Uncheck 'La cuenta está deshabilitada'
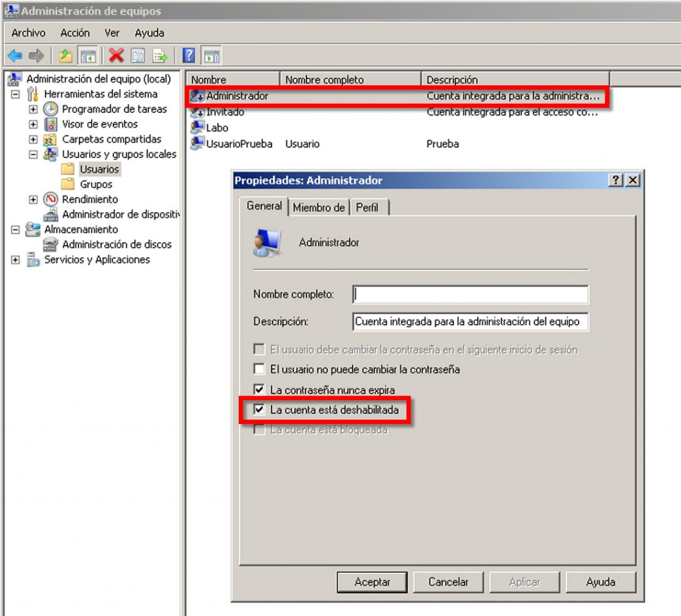681x616 pixels. [x=259, y=410]
